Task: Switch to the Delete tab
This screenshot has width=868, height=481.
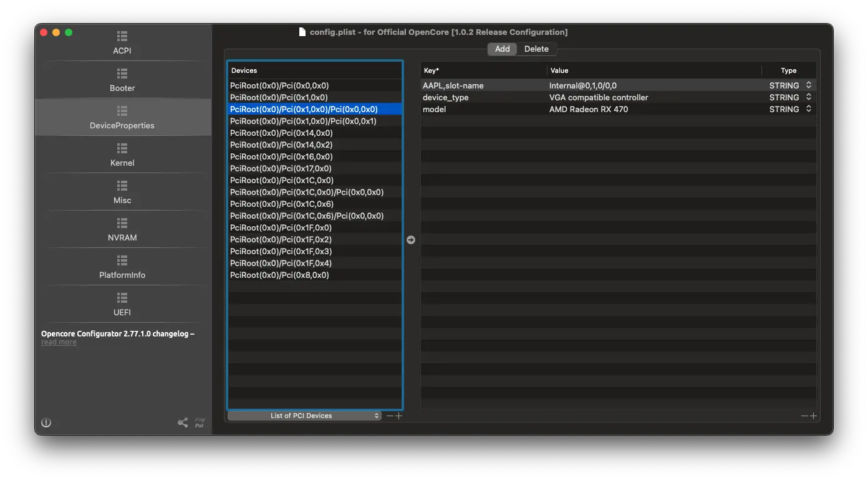Action: tap(536, 49)
